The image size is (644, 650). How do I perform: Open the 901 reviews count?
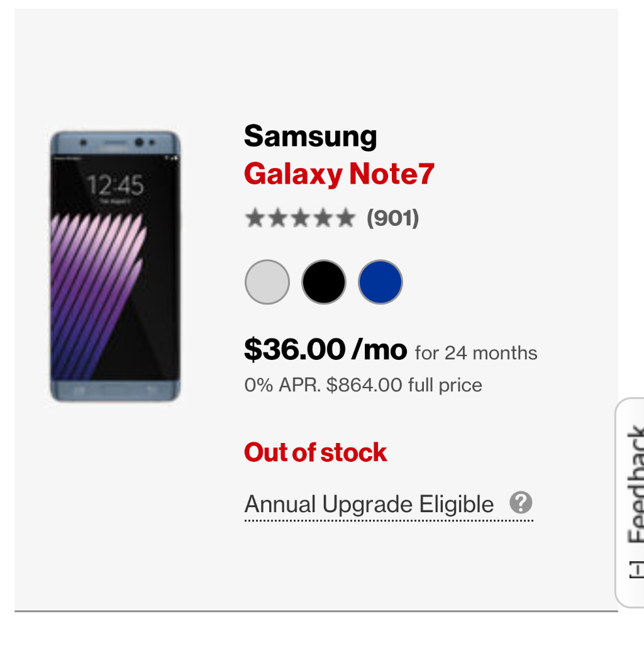(x=393, y=218)
